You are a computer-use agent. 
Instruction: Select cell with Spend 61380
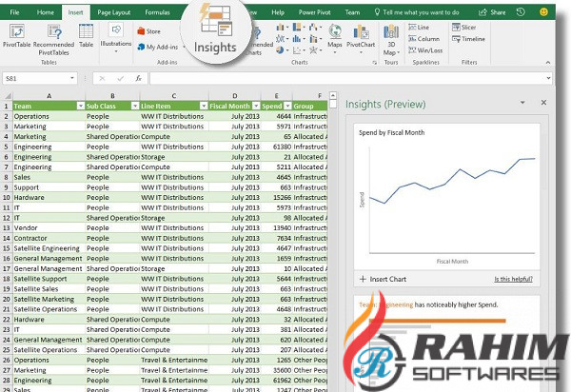[x=276, y=147]
